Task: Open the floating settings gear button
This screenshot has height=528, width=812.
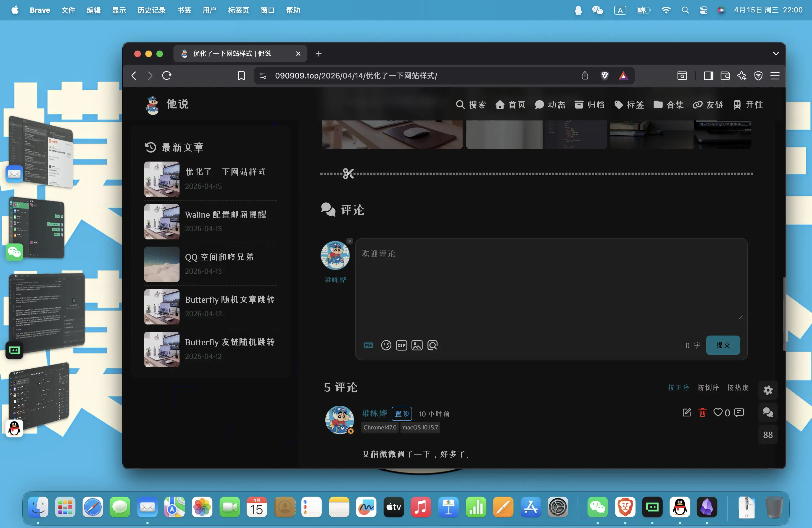Action: [768, 390]
